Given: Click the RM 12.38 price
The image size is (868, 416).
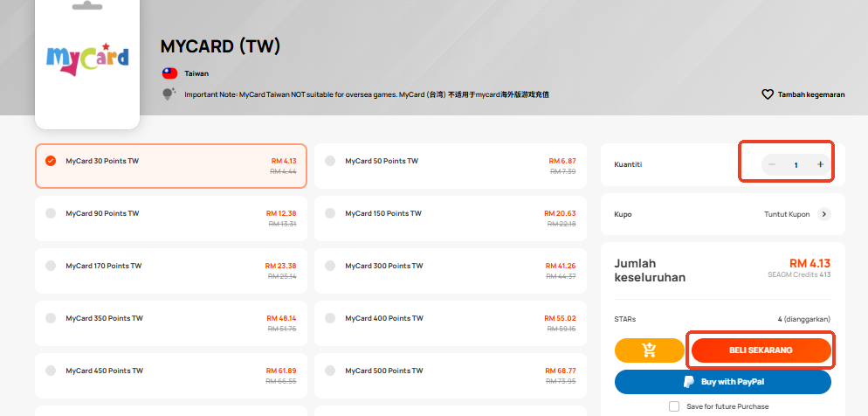Looking at the screenshot, I should tap(281, 213).
